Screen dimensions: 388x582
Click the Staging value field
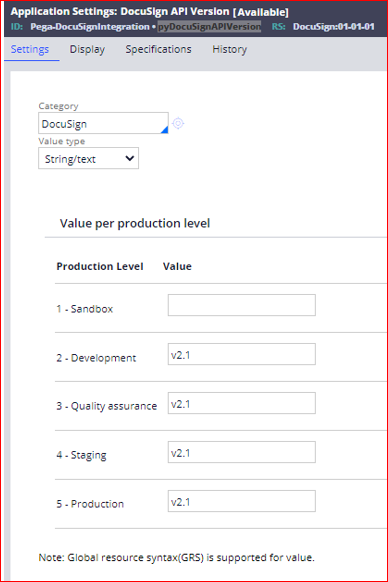pos(242,452)
